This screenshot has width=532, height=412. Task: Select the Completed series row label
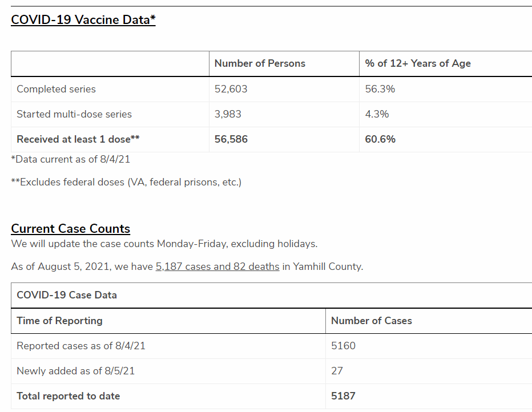pos(56,89)
